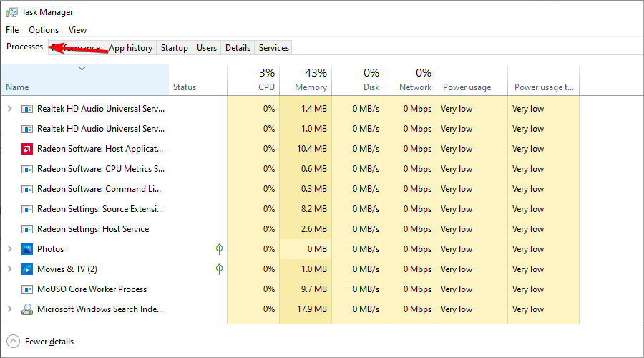Click the Task Manager title bar icon
644x358 pixels.
[x=12, y=12]
